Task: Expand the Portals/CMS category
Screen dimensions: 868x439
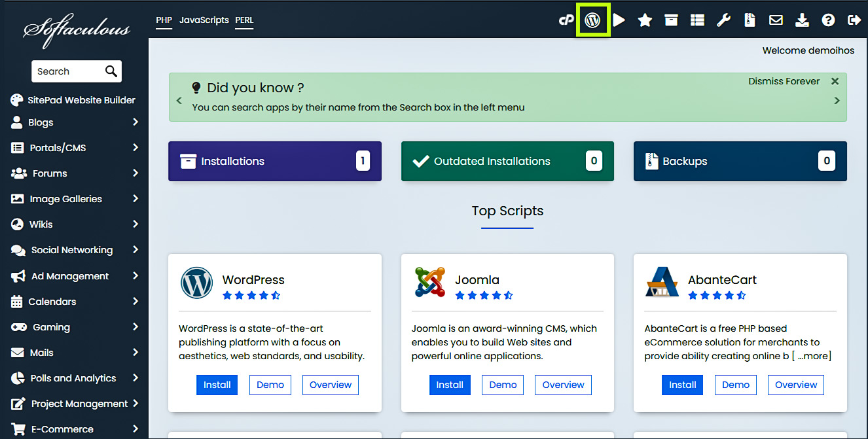Action: pyautogui.click(x=136, y=148)
